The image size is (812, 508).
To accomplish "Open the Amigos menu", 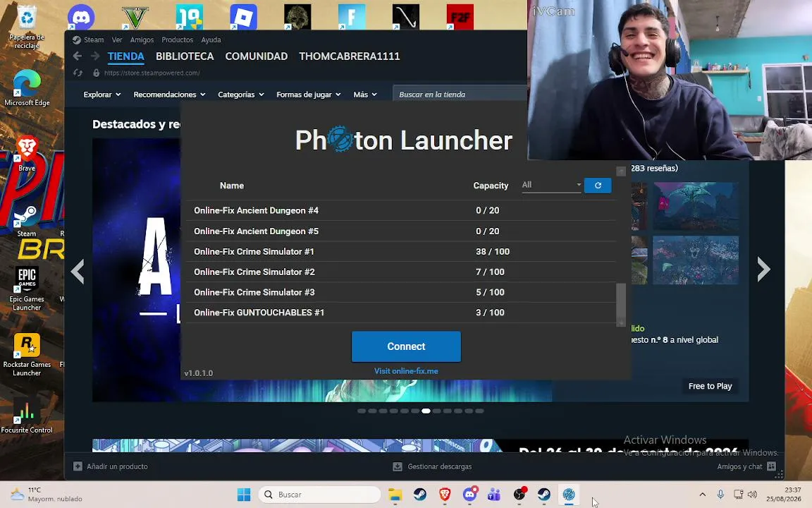I will (x=142, y=40).
